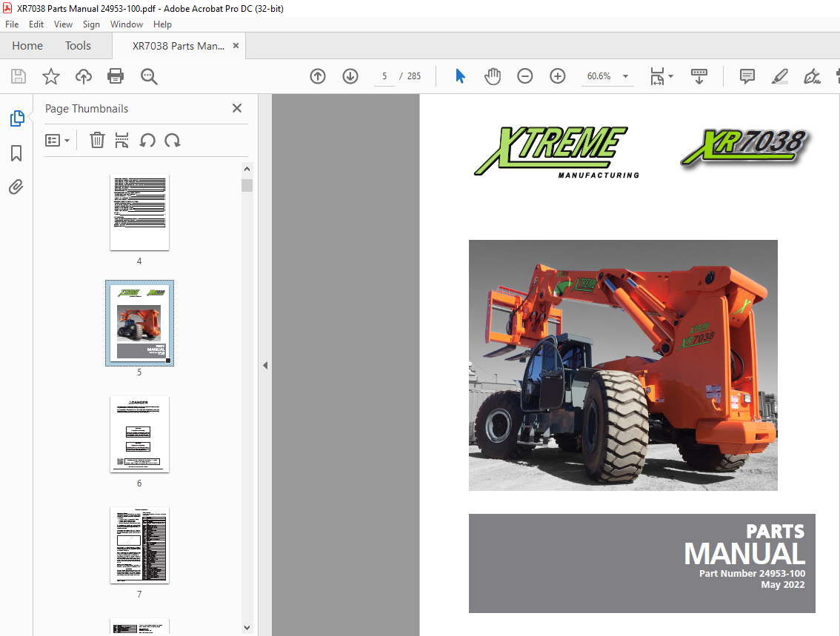Print the document with printer icon
The width and height of the screenshot is (840, 636).
116,76
